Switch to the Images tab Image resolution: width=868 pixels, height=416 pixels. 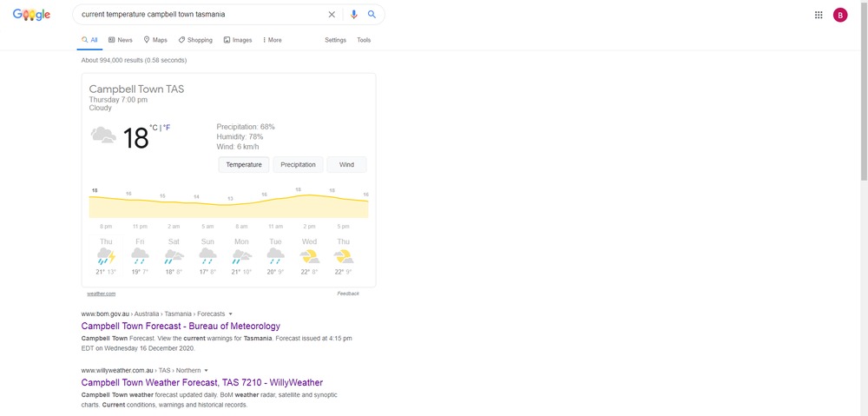(x=238, y=40)
